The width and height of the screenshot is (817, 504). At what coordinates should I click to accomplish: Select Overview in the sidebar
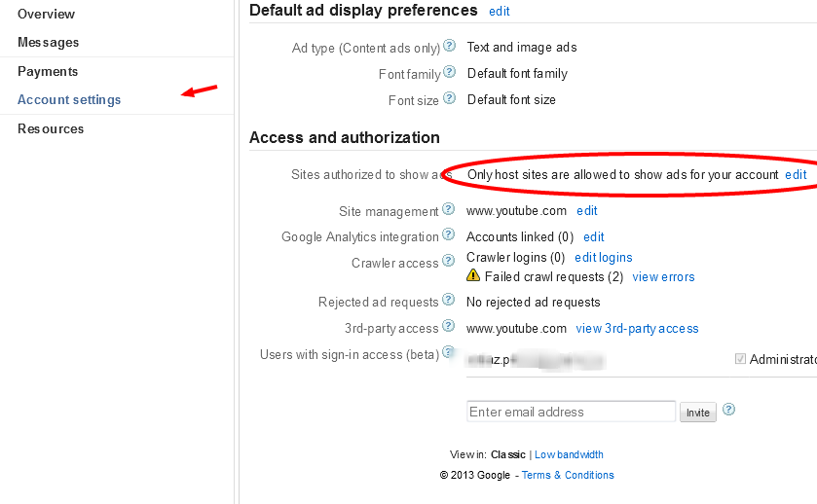pos(46,14)
